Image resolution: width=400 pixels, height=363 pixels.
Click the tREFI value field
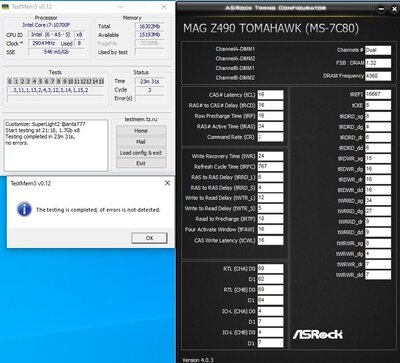click(378, 94)
